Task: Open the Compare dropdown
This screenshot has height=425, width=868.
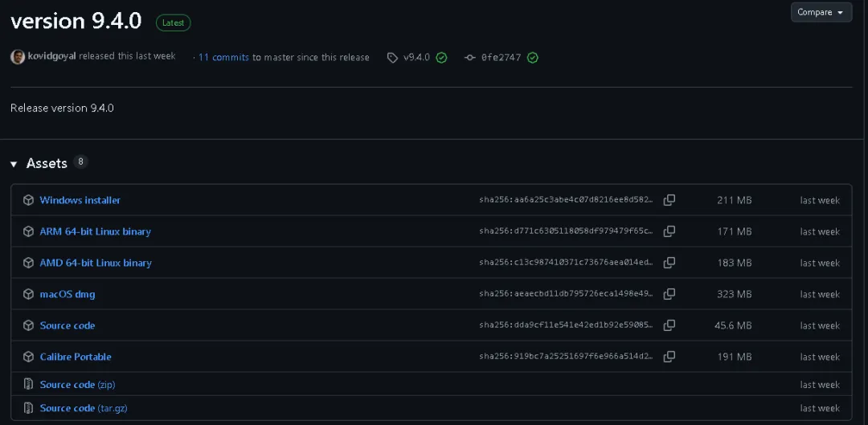Action: coord(821,12)
